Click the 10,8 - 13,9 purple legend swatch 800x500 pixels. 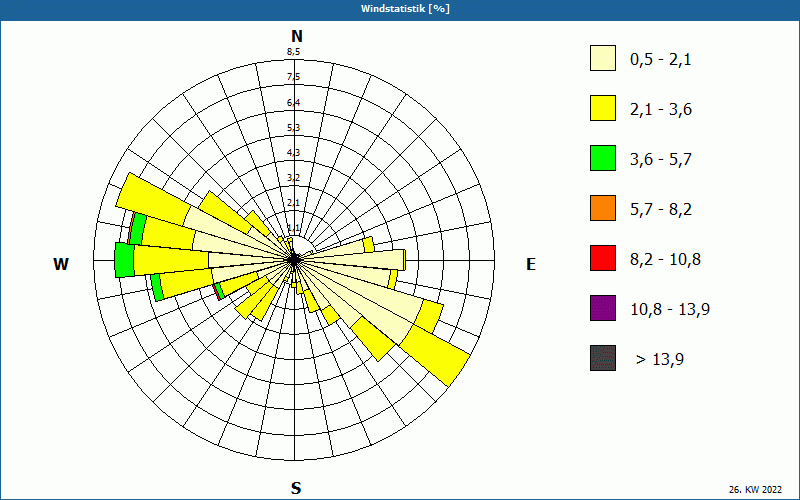pos(603,308)
